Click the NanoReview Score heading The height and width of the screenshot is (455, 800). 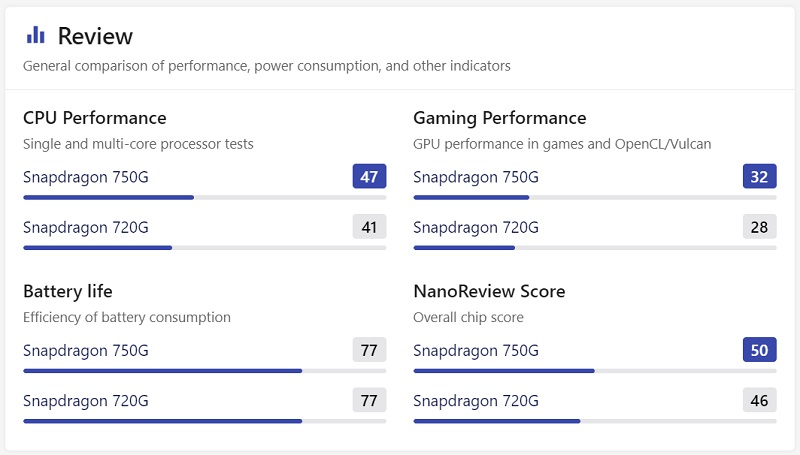[489, 291]
